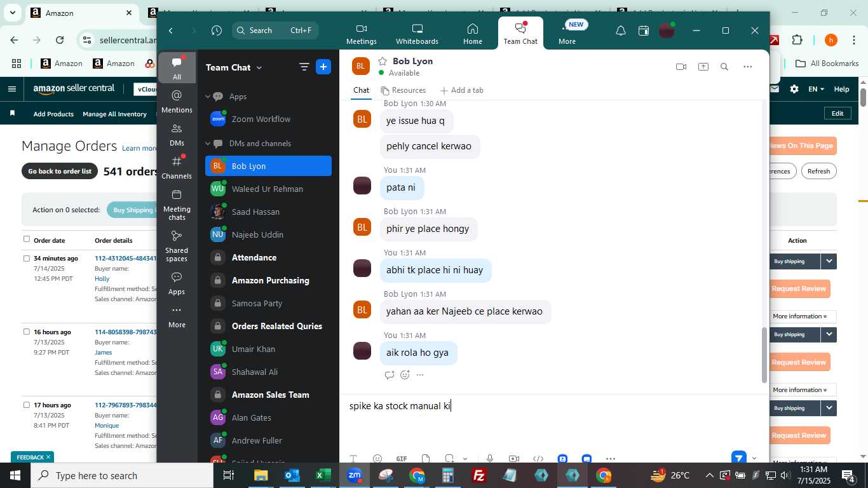This screenshot has width=868, height=488.
Task: Open the More tab with NEW badge
Action: coord(567,34)
